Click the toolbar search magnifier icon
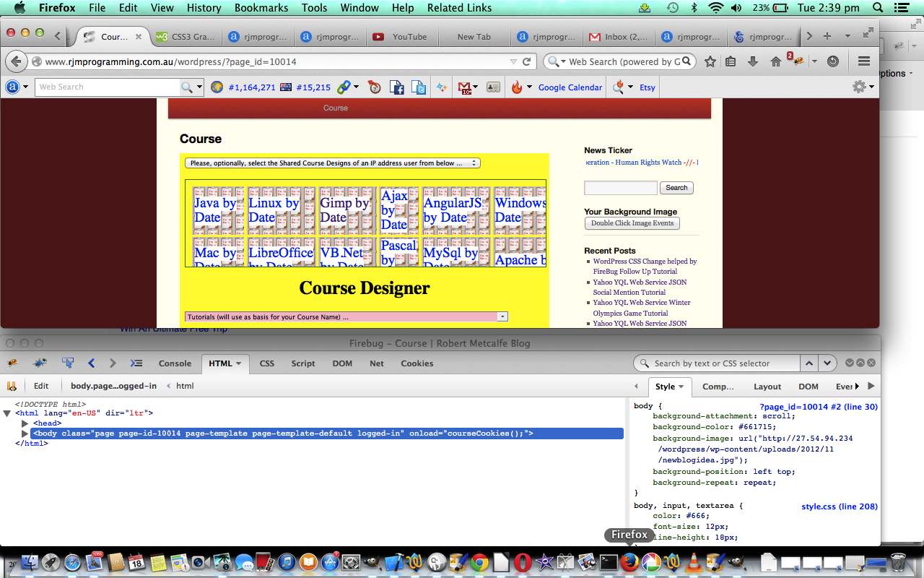Image resolution: width=924 pixels, height=578 pixels. click(x=187, y=87)
